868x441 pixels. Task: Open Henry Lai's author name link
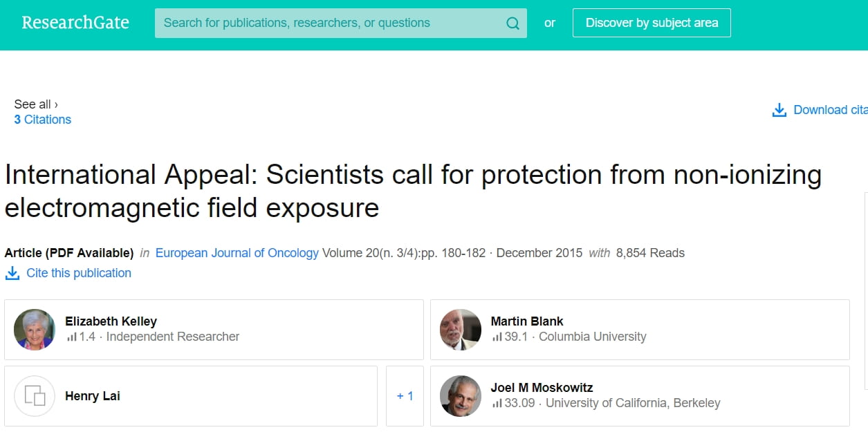[93, 396]
